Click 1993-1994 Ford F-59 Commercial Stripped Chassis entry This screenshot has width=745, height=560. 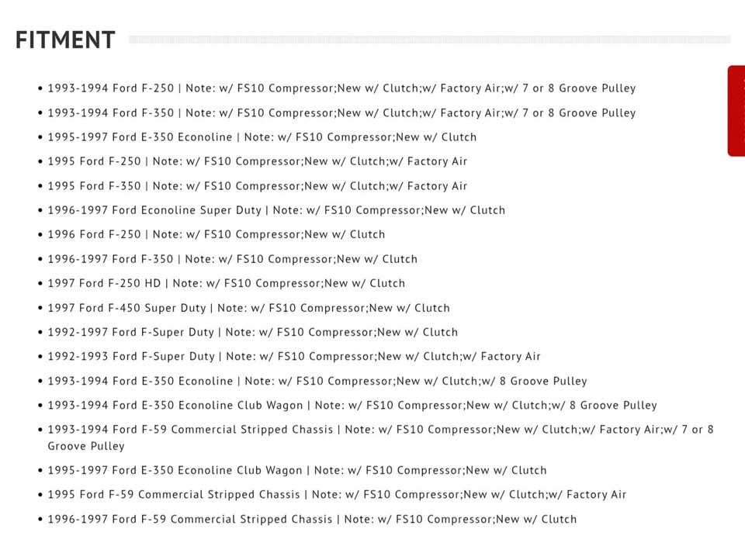coord(380,438)
